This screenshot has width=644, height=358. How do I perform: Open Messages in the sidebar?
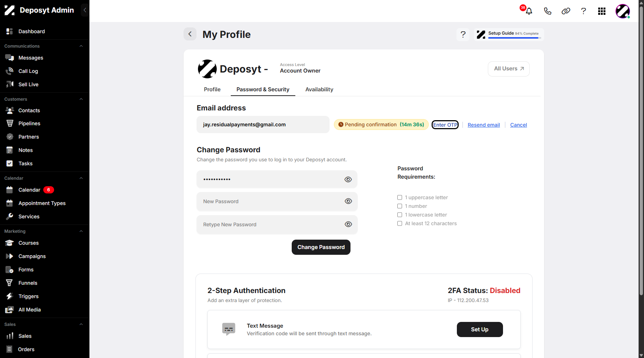coord(31,58)
